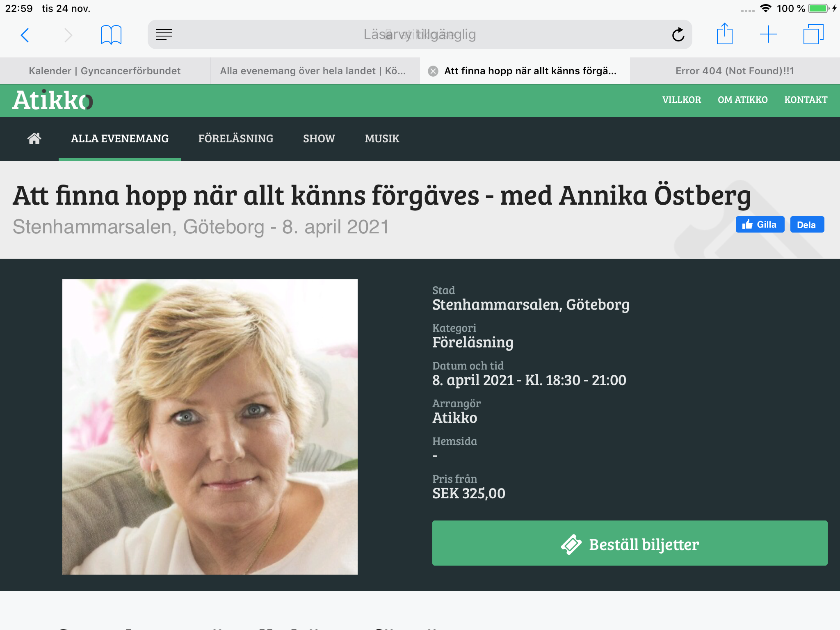Open the Error 404 tab
Viewport: 840px width, 630px height.
(735, 71)
